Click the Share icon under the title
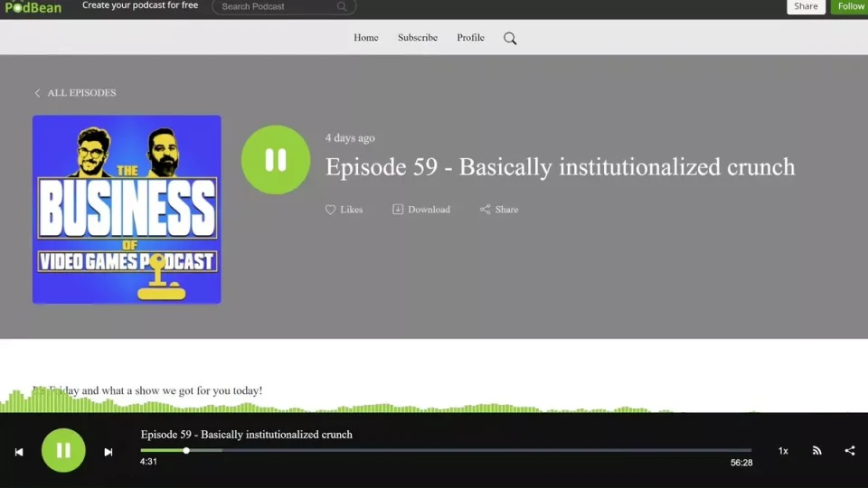 pyautogui.click(x=485, y=209)
